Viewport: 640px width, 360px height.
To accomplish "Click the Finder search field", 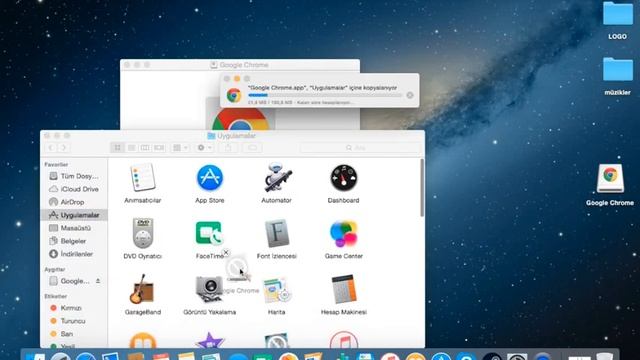I will (x=360, y=148).
